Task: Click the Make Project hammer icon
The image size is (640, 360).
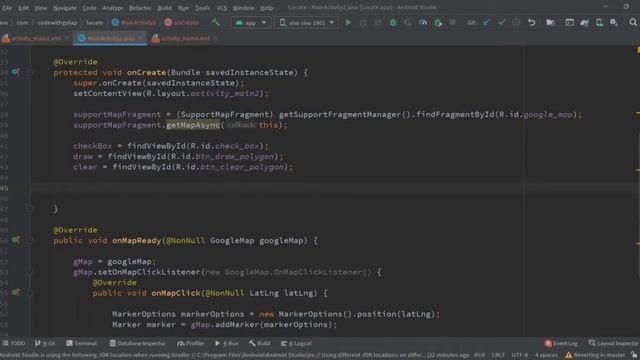Action: click(216, 22)
